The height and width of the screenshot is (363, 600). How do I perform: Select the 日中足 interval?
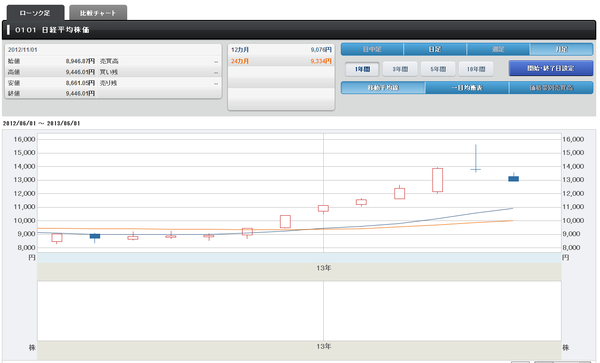[x=372, y=49]
